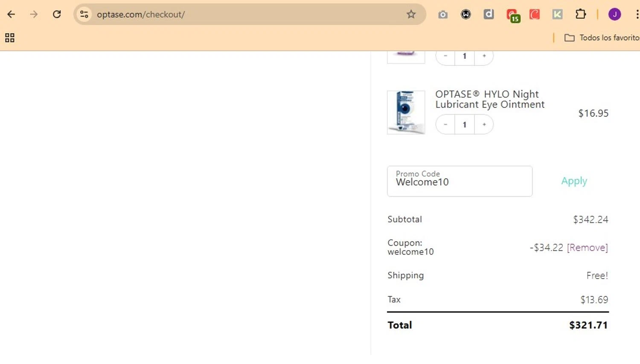The image size is (640, 364).
Task: Click the Free! shipping value
Action: coord(597,276)
